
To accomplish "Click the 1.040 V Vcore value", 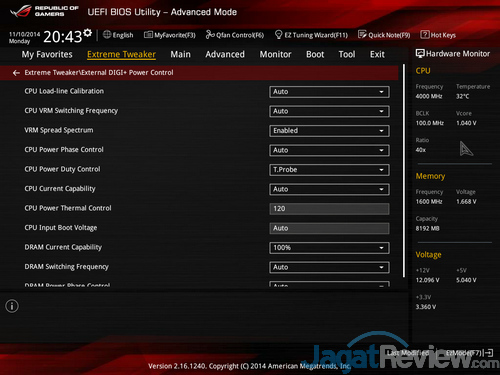I will [x=466, y=123].
